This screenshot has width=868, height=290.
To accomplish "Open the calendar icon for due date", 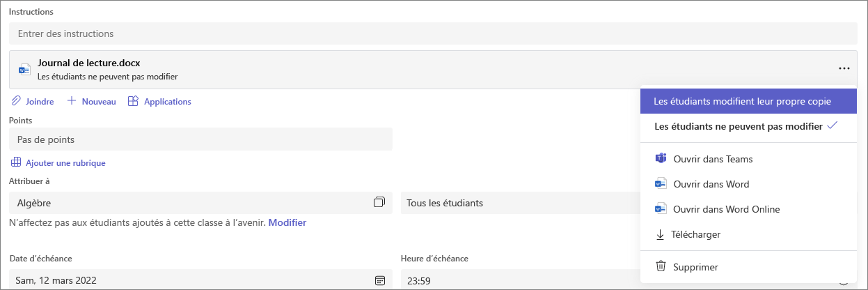I will (380, 280).
